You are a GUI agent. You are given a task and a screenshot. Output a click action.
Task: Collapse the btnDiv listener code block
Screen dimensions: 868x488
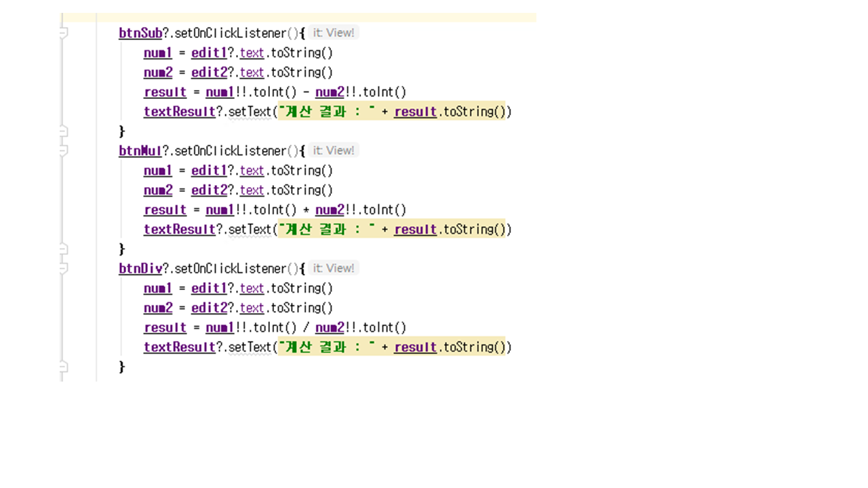click(x=62, y=268)
